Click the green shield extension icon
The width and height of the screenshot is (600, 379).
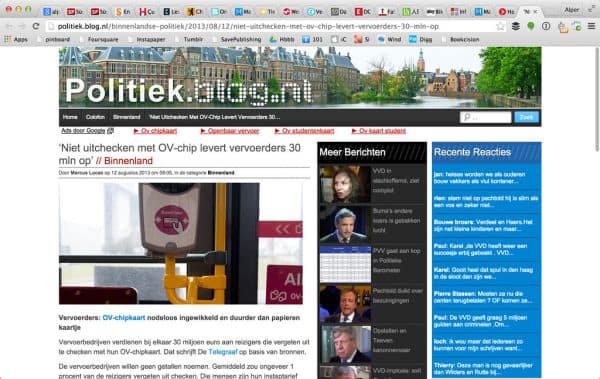[531, 26]
